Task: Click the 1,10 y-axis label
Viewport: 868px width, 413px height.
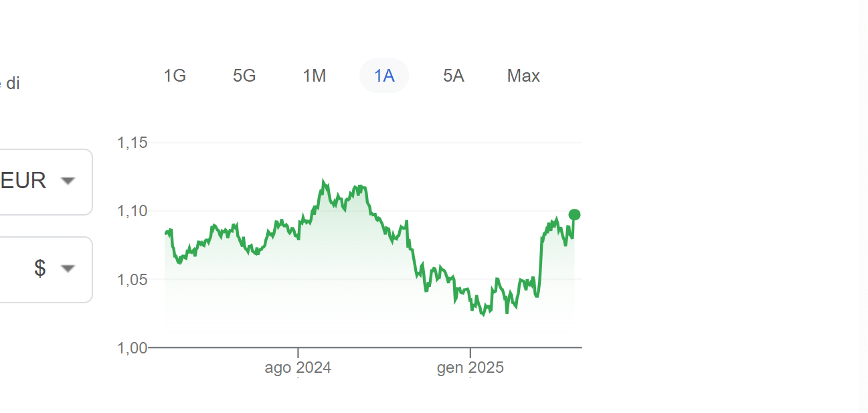Action: [x=132, y=211]
